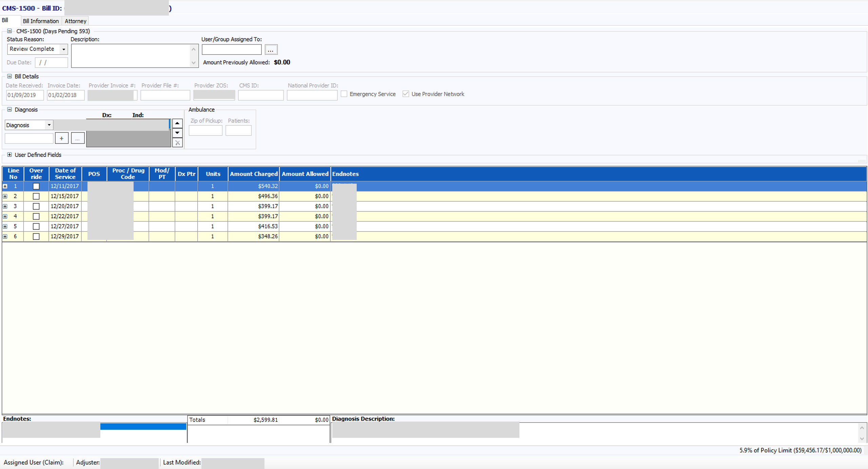
Task: Expand line 1 row details
Action: 5,186
